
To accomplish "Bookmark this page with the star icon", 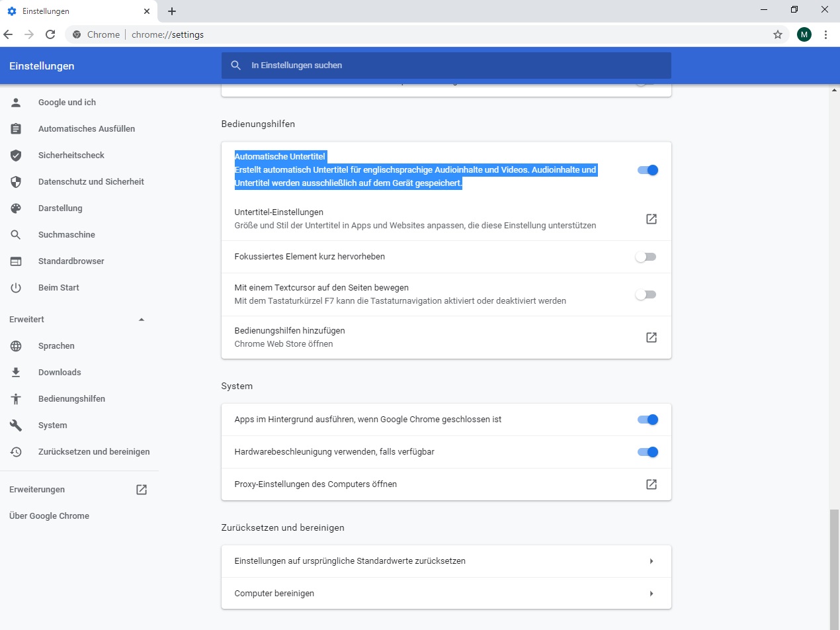I will click(778, 34).
